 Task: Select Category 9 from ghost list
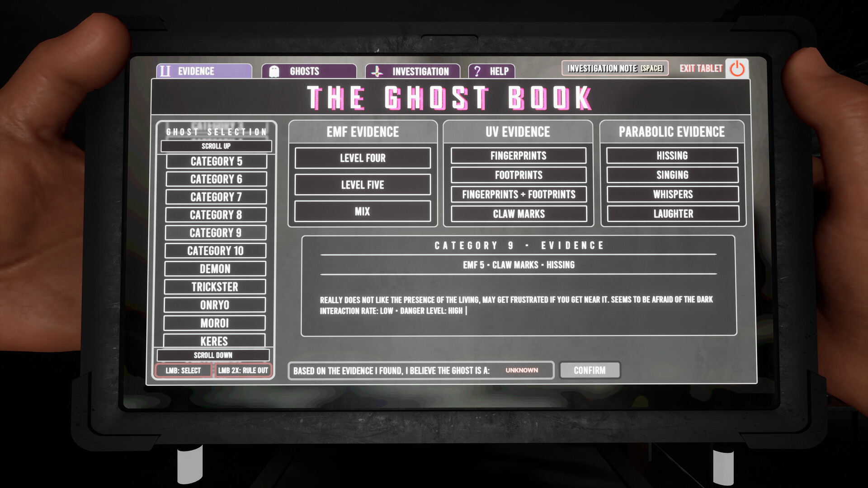(215, 233)
